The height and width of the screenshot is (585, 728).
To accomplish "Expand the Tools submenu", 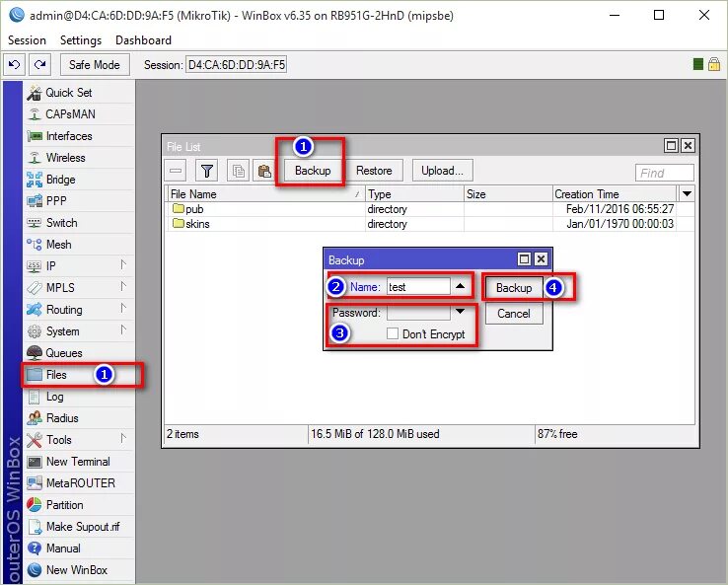I will coord(123,438).
